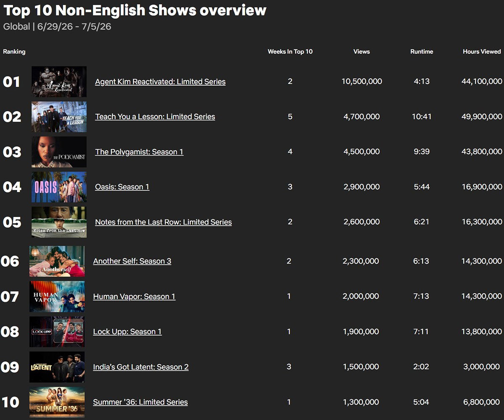This screenshot has width=504, height=420.
Task: Open India's Got Latent: Season 2 link
Action: coord(141,367)
